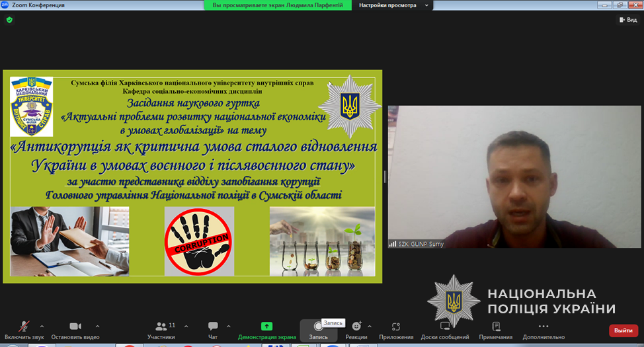644x347 pixels.
Task: Expand video options arrow beside camera
Action: pos(97,326)
